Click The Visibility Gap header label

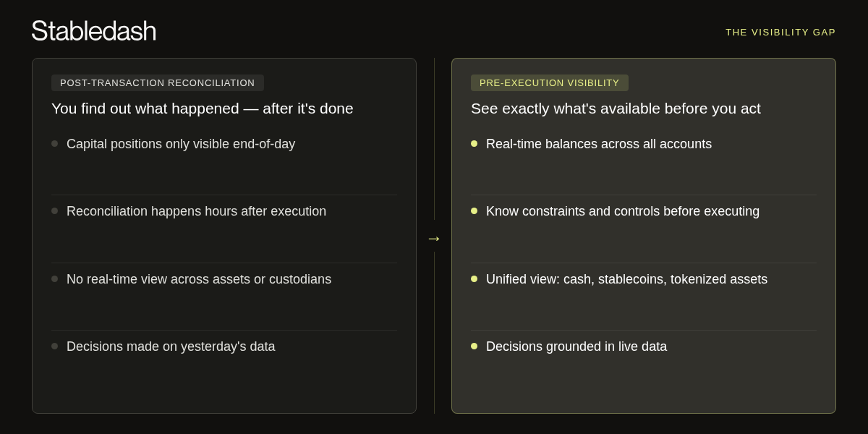coord(780,33)
